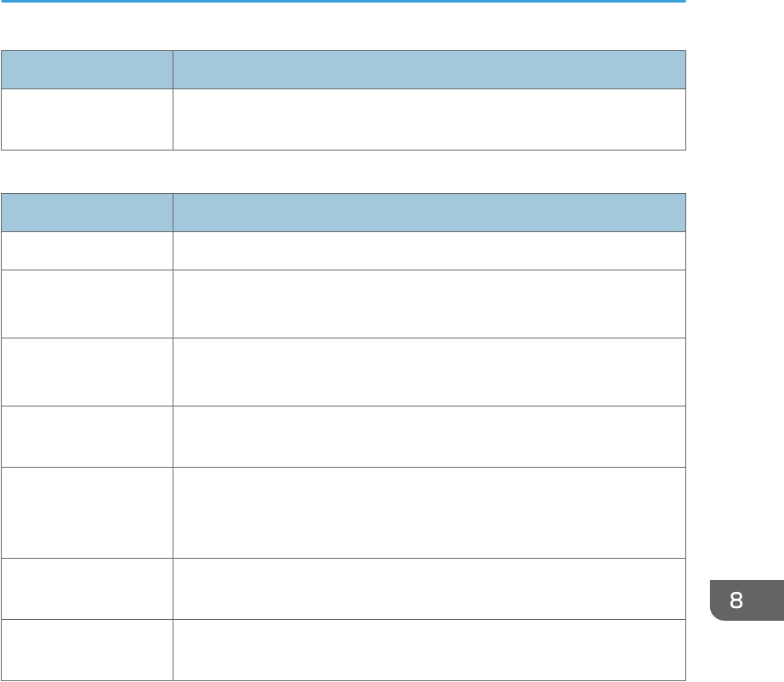Click the numeral 8 on chapter tab
The height and width of the screenshot is (682, 784).
pos(736,600)
